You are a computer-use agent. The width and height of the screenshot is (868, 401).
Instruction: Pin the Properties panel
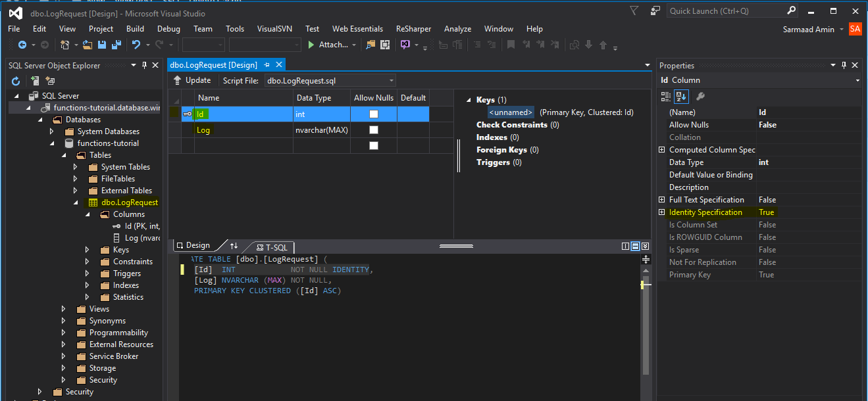(x=843, y=65)
